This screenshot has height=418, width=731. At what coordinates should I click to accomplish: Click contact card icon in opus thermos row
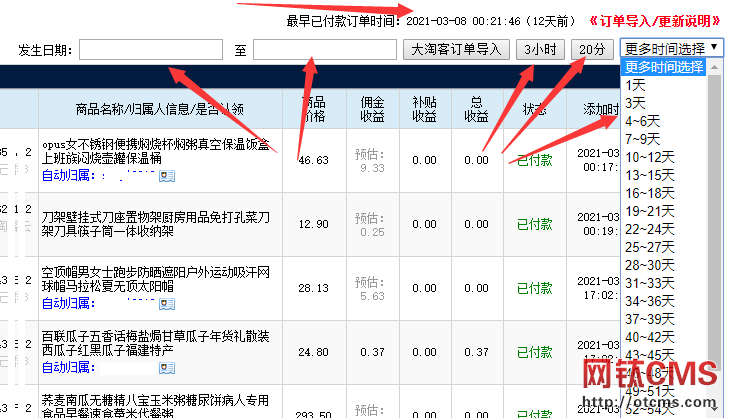coord(167,176)
